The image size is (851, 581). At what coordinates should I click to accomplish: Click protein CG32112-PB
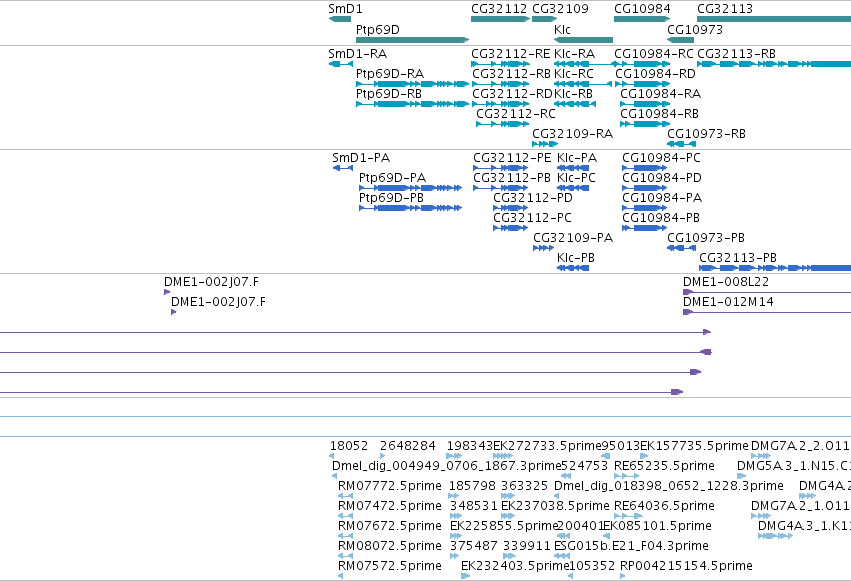point(500,188)
